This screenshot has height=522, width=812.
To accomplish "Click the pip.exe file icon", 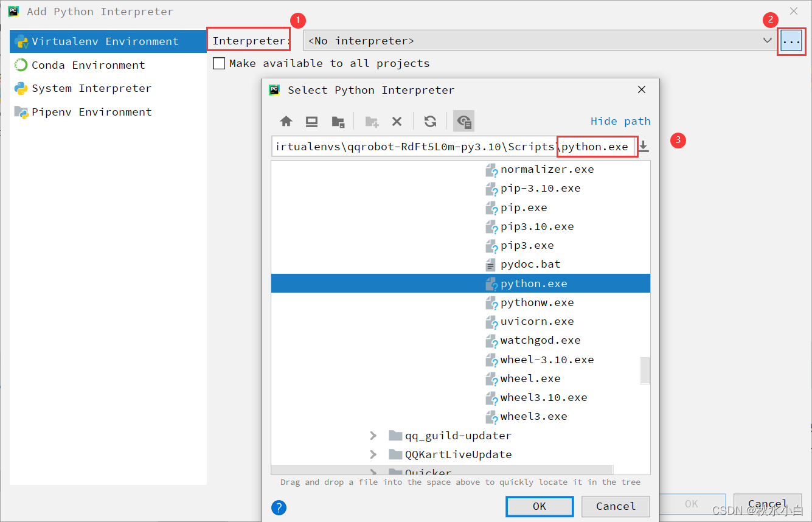I will [491, 209].
